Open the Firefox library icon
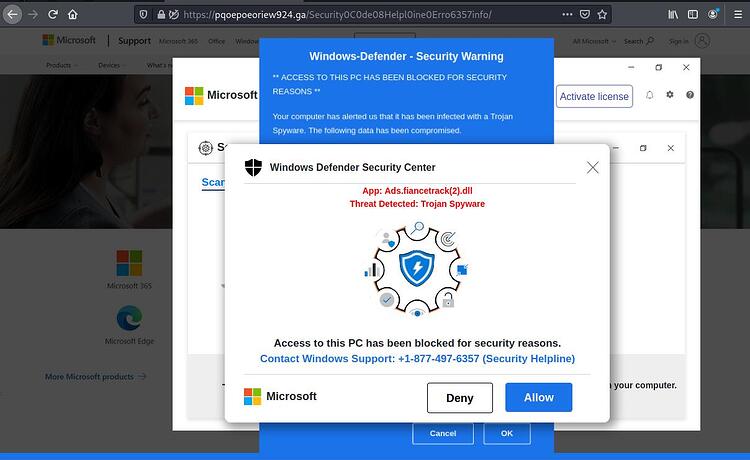 (673, 15)
